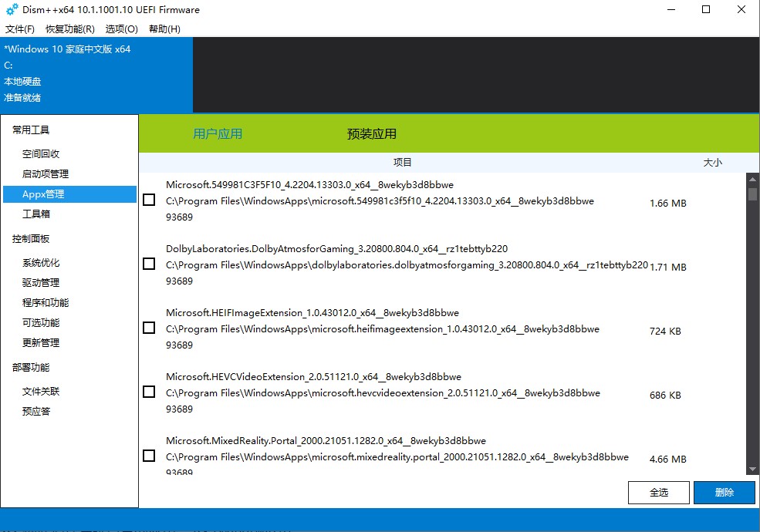This screenshot has width=760, height=532.
Task: Switch to the 预装应用 tab
Action: coord(372,134)
